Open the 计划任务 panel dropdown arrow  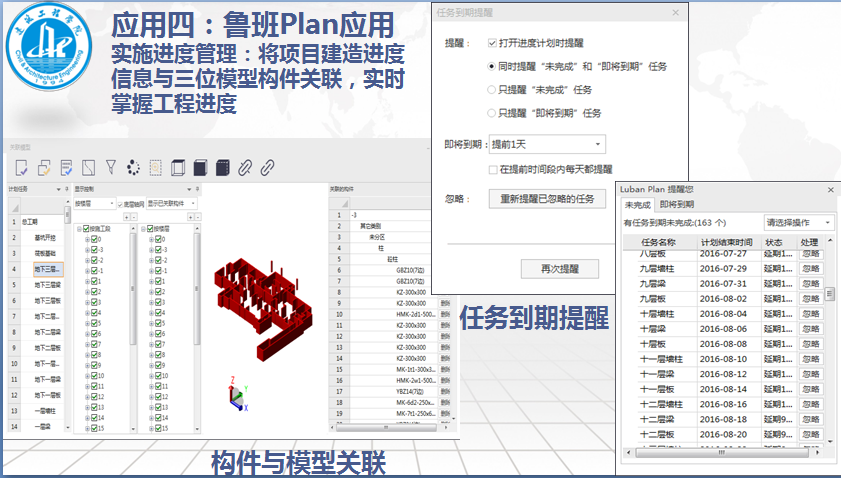(x=58, y=189)
